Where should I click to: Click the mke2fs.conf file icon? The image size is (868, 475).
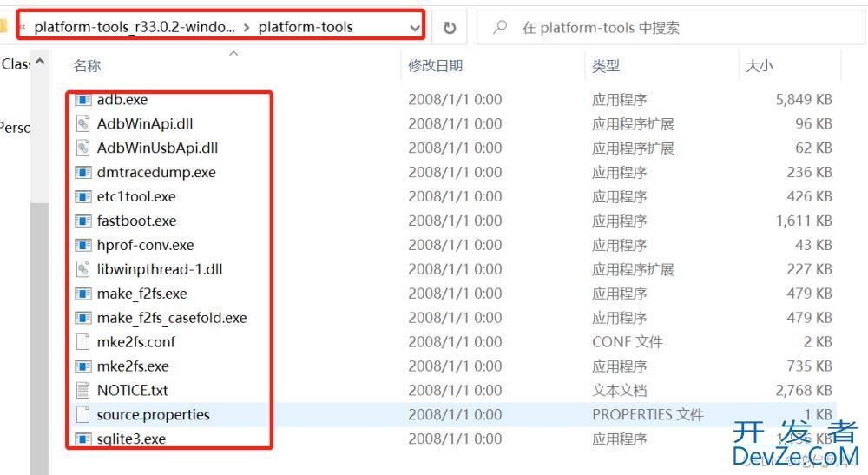coord(83,342)
